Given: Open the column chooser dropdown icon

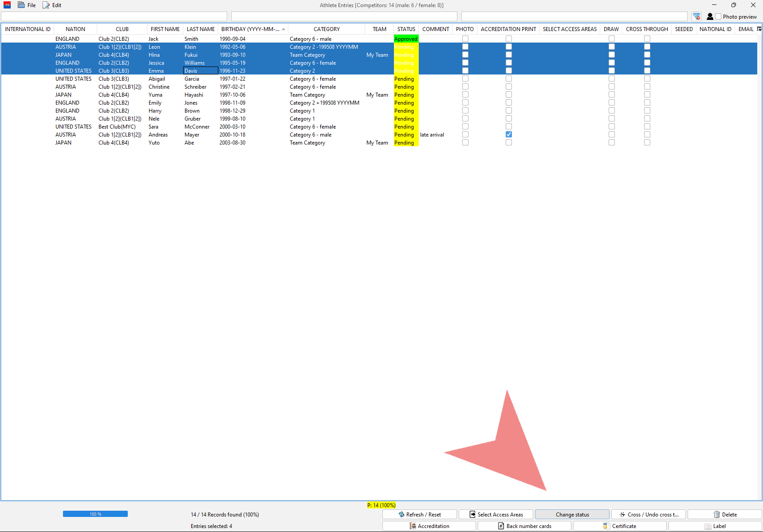Looking at the screenshot, I should [759, 29].
